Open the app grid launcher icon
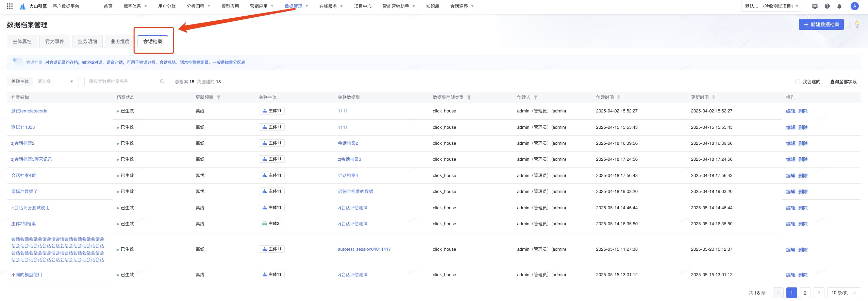The image size is (868, 301). click(x=10, y=6)
